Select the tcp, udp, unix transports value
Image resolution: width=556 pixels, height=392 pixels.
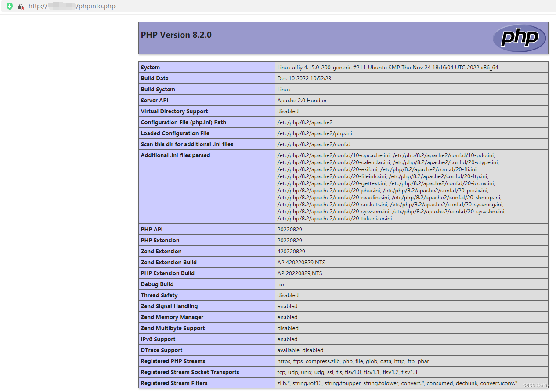(347, 372)
